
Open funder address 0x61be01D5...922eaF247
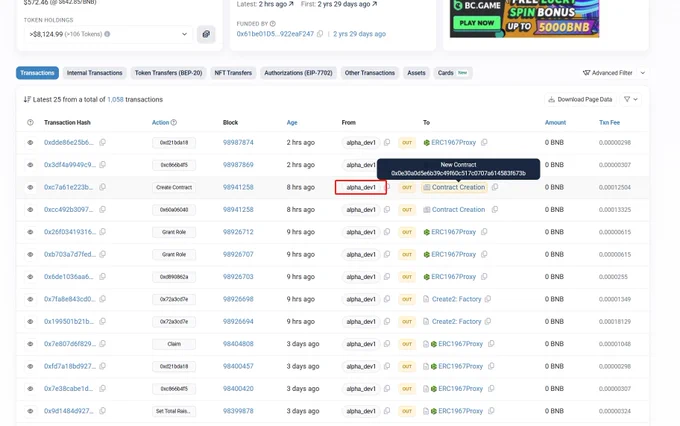[x=275, y=34]
